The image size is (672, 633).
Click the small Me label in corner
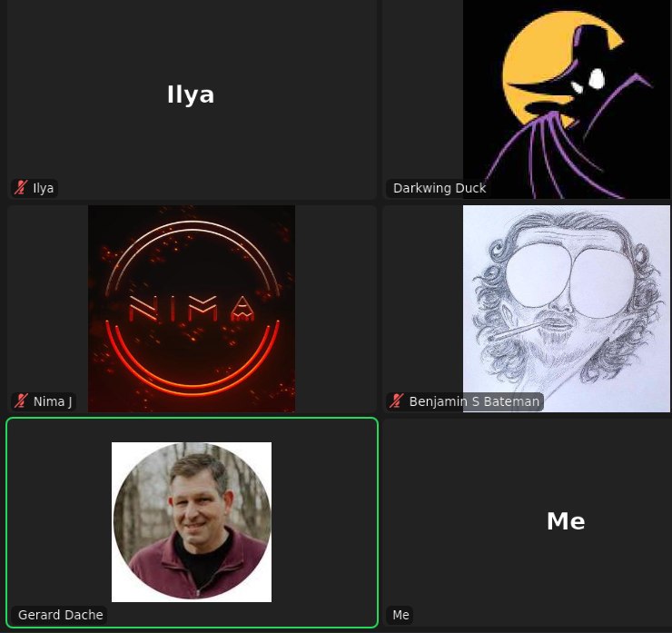coord(400,615)
